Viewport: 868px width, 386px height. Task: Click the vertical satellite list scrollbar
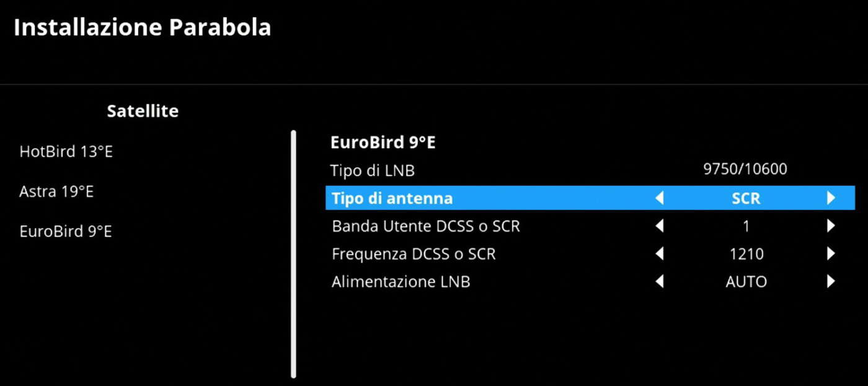293,253
